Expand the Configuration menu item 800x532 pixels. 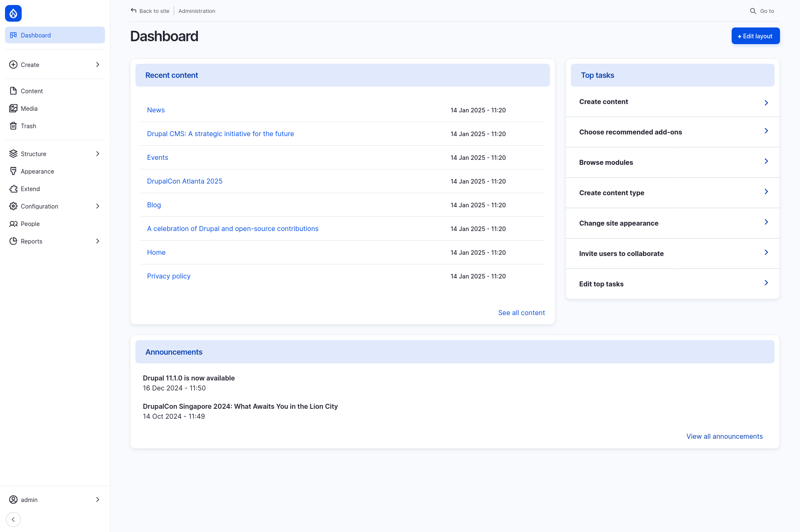pyautogui.click(x=97, y=206)
